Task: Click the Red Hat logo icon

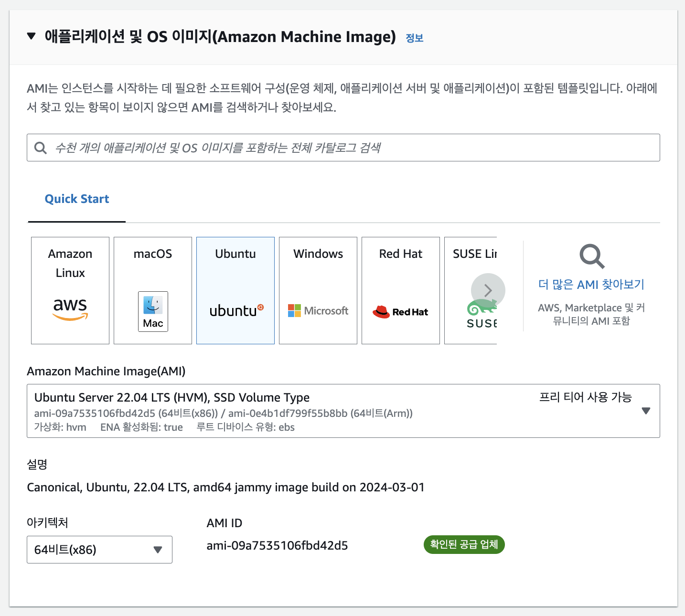Action: (x=400, y=312)
